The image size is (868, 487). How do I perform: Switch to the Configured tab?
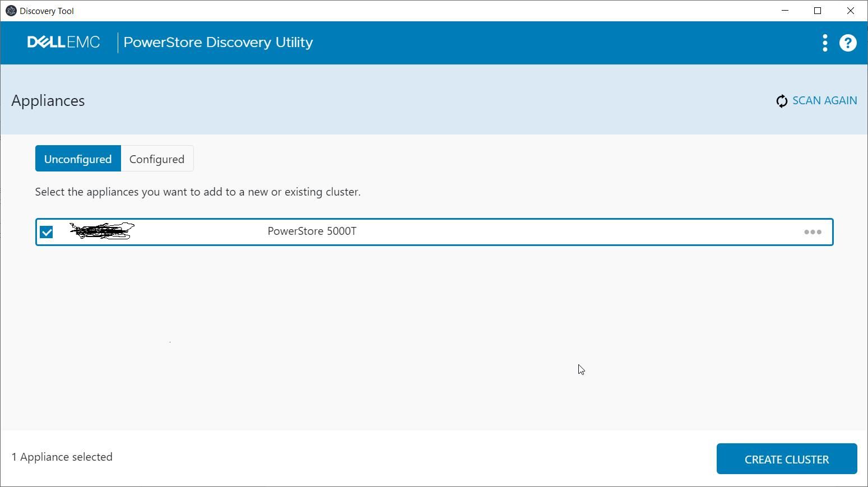[157, 159]
